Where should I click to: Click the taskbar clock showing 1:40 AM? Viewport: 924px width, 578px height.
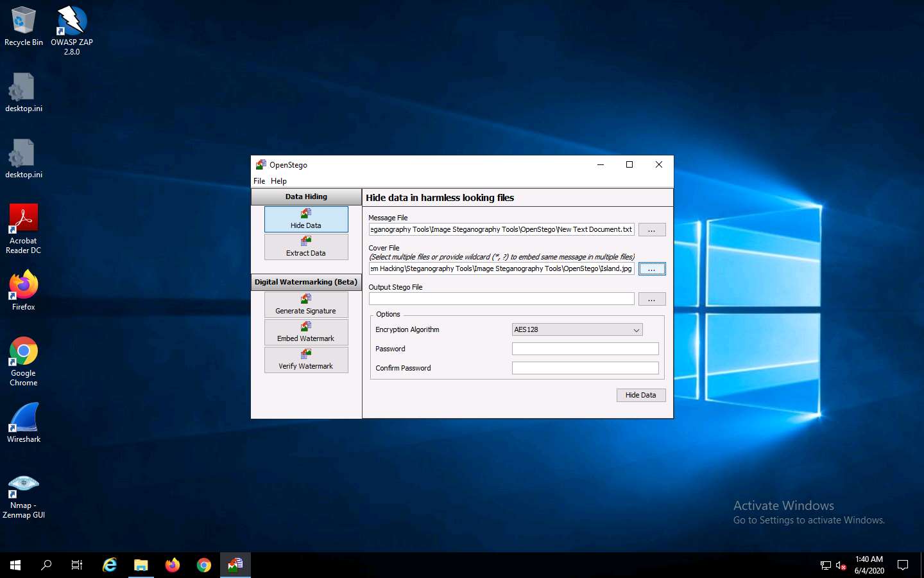[x=869, y=565]
